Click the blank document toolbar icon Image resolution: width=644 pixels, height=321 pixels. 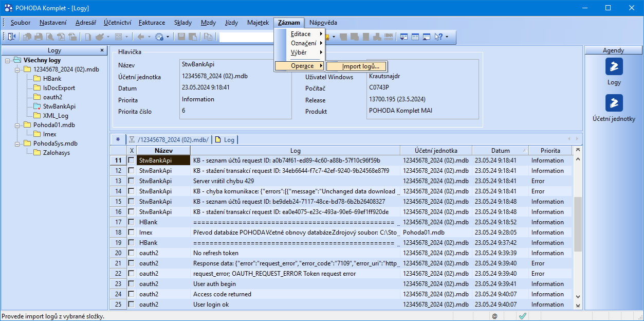(88, 37)
